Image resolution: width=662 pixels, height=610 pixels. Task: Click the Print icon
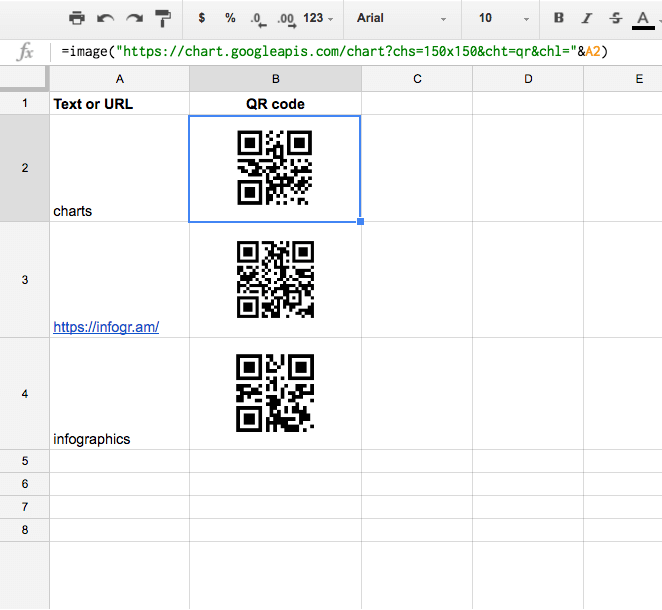click(x=76, y=18)
